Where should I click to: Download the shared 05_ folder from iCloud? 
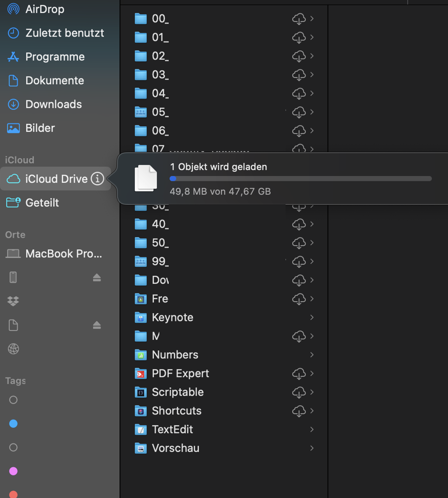(299, 112)
